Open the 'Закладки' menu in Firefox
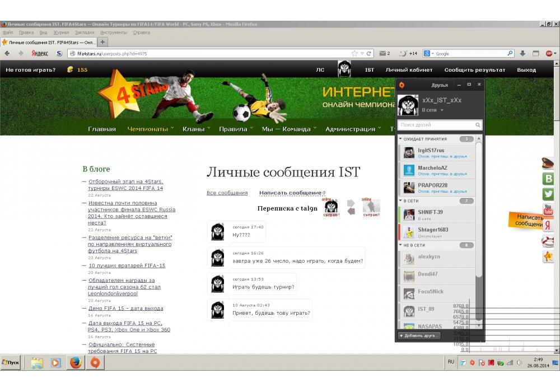This screenshot has height=392, width=560. pyautogui.click(x=85, y=32)
